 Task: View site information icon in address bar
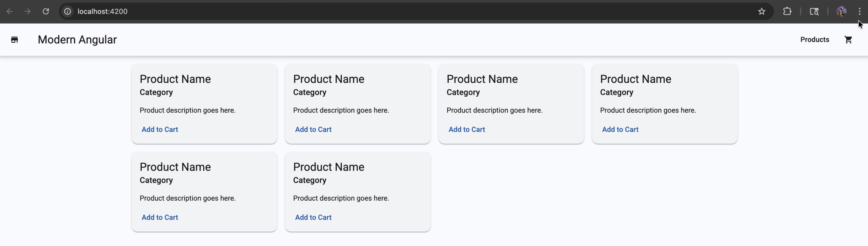pos(68,12)
